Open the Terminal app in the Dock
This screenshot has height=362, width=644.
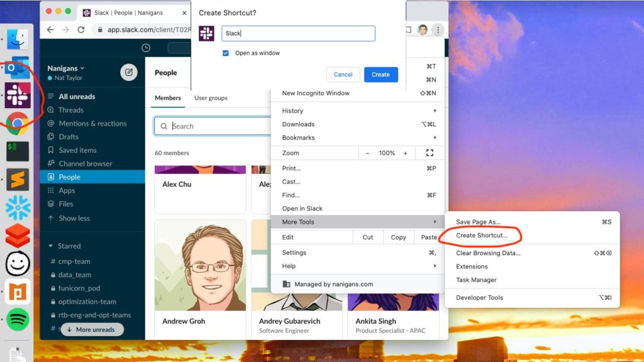[x=17, y=151]
